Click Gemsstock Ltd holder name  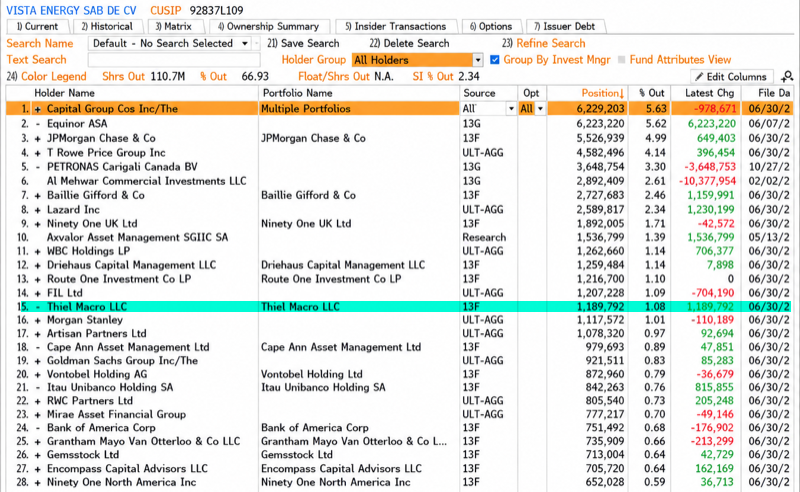click(83, 455)
